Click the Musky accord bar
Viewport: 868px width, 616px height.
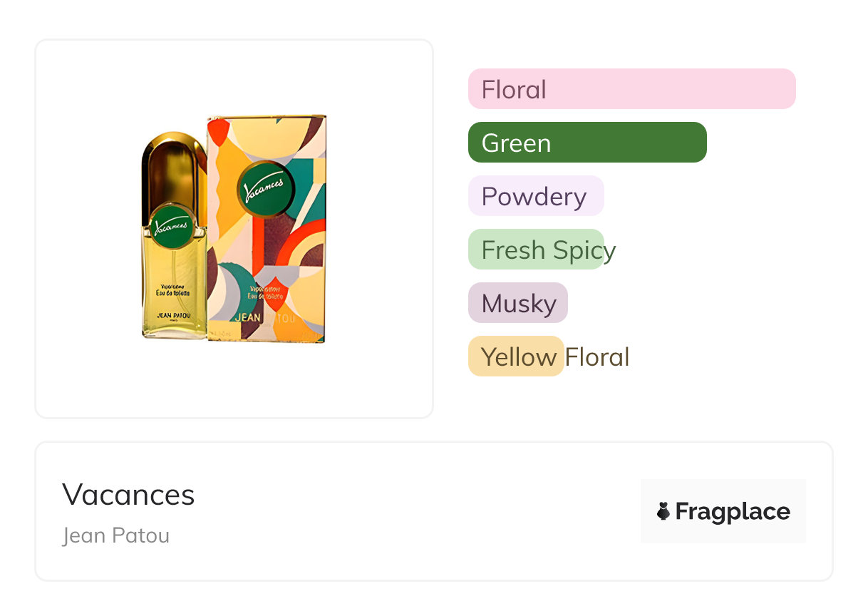pyautogui.click(x=518, y=303)
